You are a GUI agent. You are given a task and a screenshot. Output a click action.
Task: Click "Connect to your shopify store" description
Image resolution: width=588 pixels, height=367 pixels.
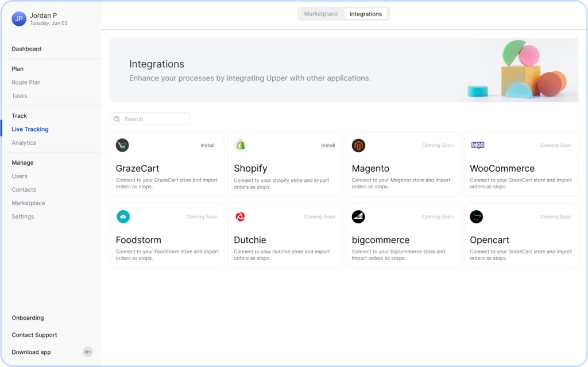click(x=281, y=184)
